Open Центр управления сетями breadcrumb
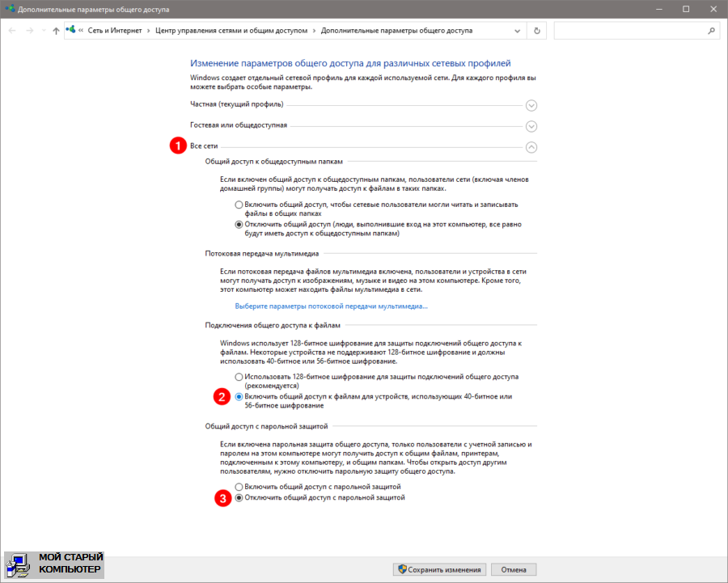 231,31
